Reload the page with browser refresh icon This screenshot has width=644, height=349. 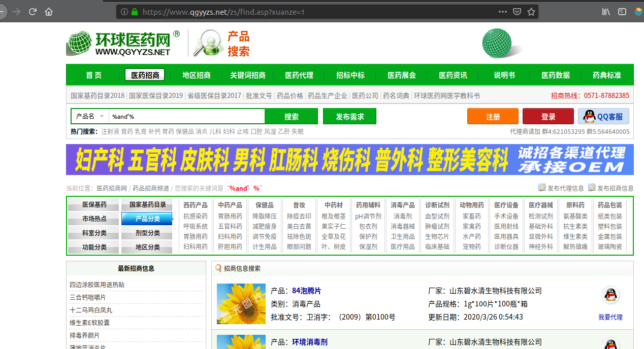point(33,11)
